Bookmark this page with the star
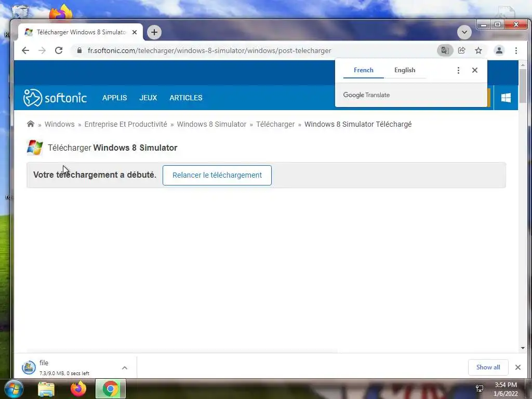Image resolution: width=532 pixels, height=399 pixels. click(x=478, y=50)
